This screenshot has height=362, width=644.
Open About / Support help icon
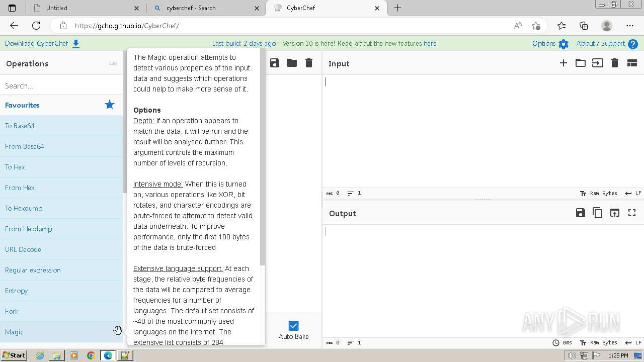coord(633,44)
